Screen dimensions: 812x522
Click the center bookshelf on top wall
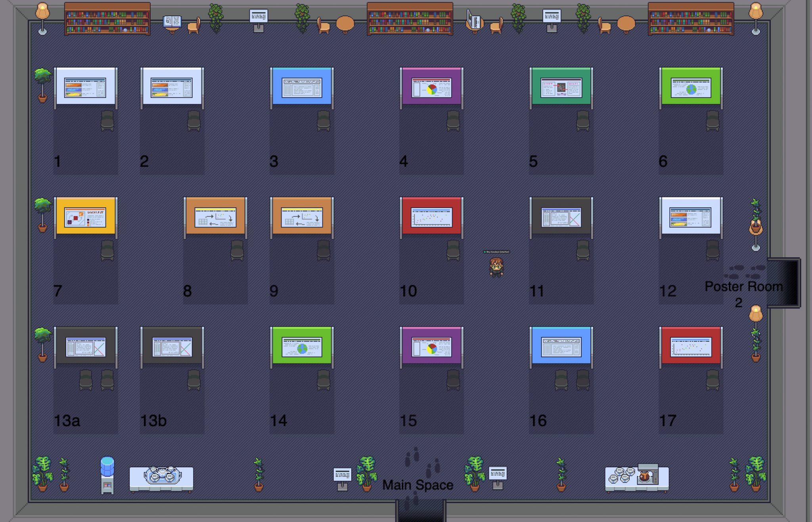(x=410, y=19)
